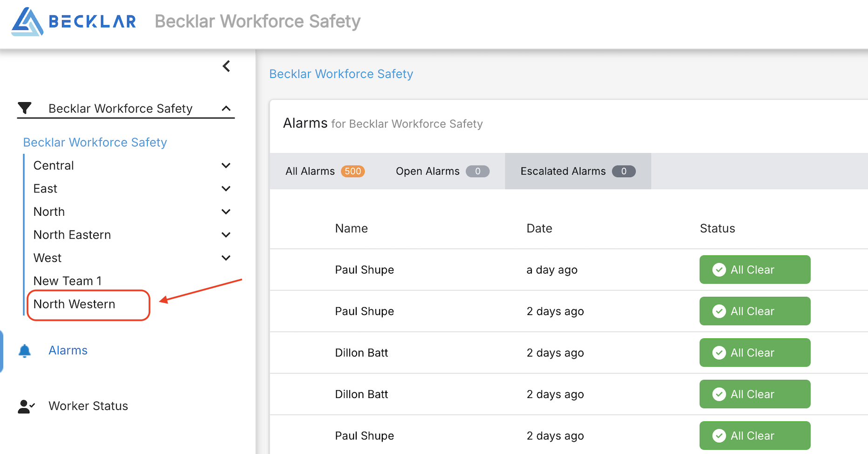Expand the East team chevron
Image resolution: width=868 pixels, height=454 pixels.
[x=226, y=189]
